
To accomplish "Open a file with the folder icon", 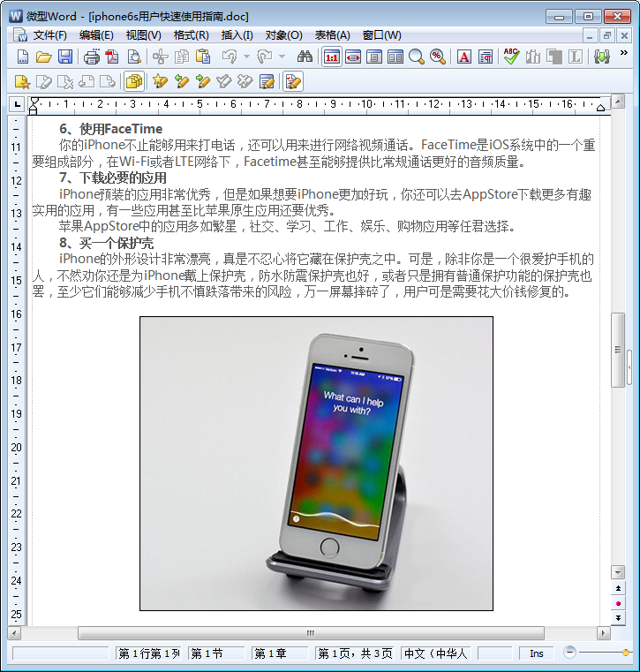I will click(x=43, y=57).
